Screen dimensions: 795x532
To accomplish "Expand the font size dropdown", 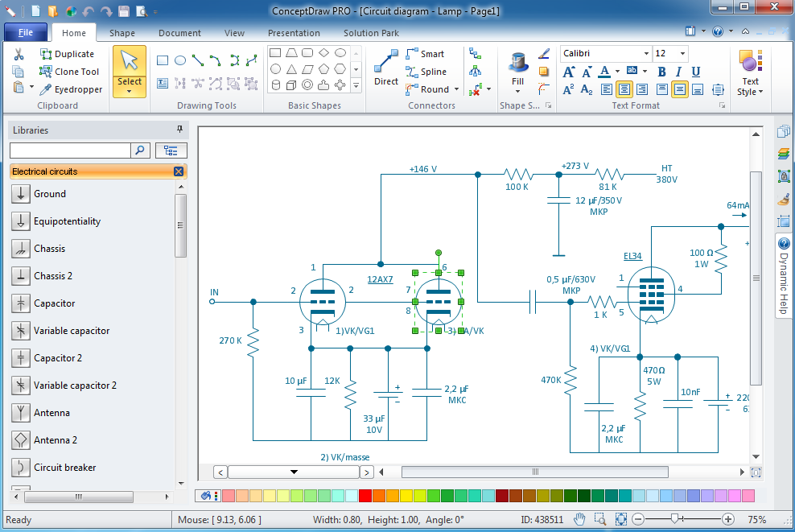I will pyautogui.click(x=683, y=53).
